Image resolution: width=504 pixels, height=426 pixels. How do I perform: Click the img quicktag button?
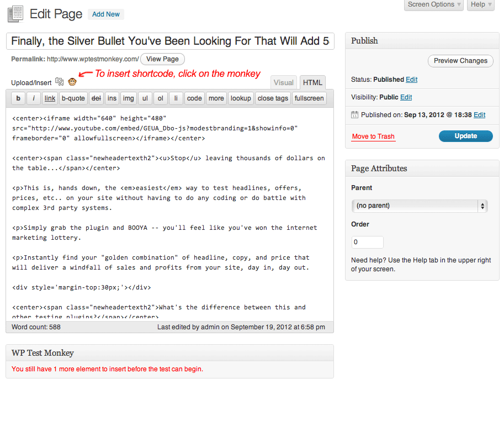tap(128, 98)
